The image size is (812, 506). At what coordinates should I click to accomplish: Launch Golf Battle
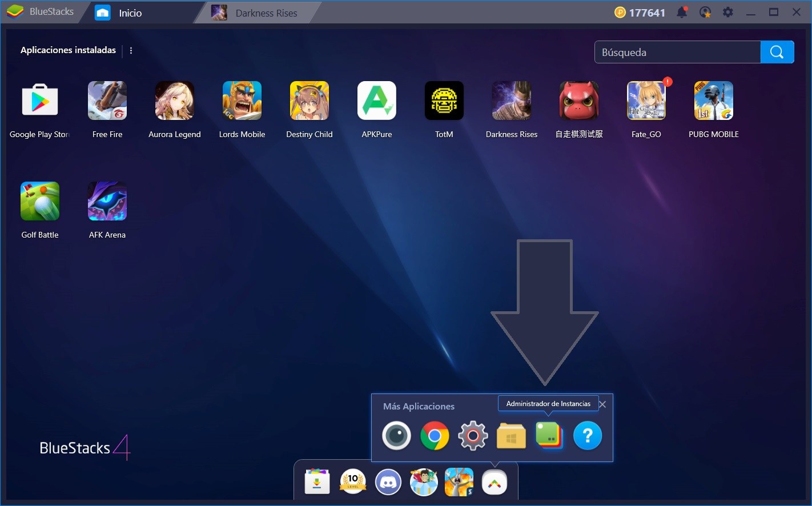40,201
